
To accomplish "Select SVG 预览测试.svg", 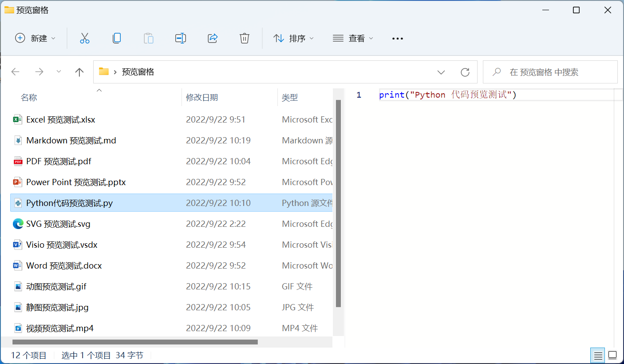I will point(58,224).
